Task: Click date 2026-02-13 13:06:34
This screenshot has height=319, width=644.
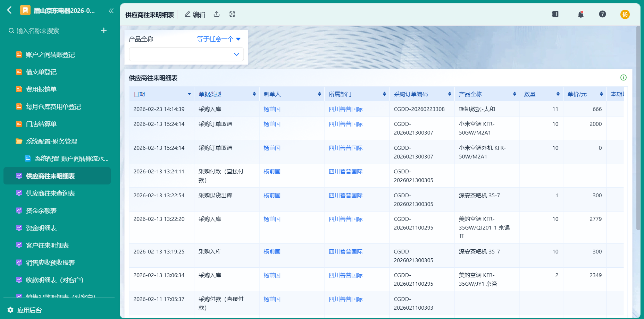Action: tap(159, 275)
